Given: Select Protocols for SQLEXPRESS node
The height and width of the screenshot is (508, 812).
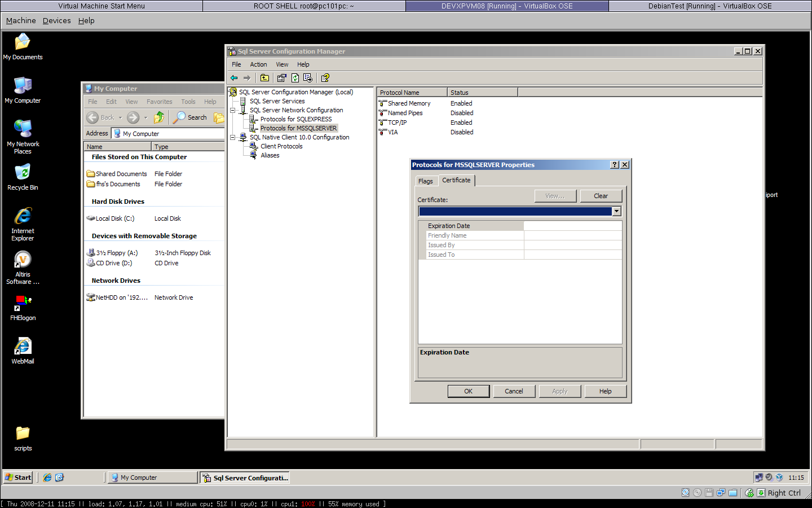Looking at the screenshot, I should (295, 119).
